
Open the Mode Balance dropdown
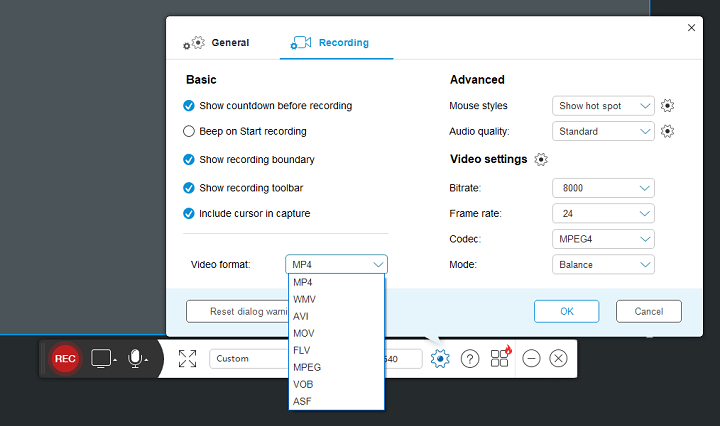[x=603, y=265]
